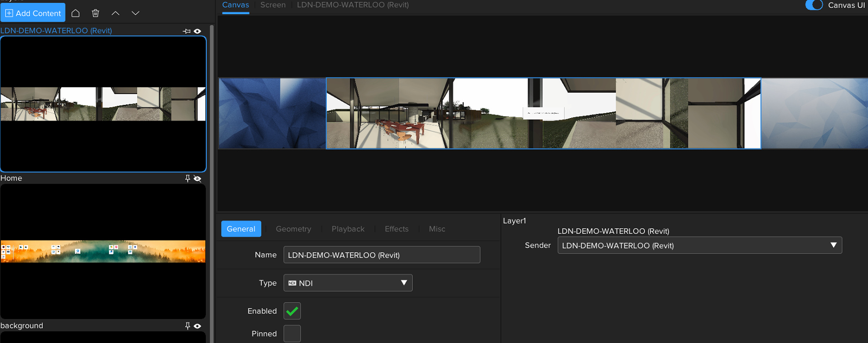
Task: Click the layer Name input field
Action: coord(381,255)
